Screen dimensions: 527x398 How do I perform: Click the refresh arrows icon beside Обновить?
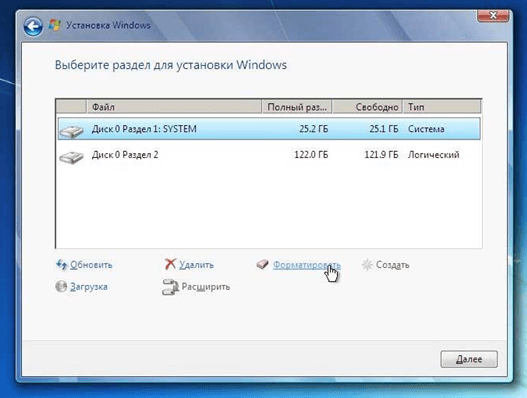pyautogui.click(x=62, y=265)
